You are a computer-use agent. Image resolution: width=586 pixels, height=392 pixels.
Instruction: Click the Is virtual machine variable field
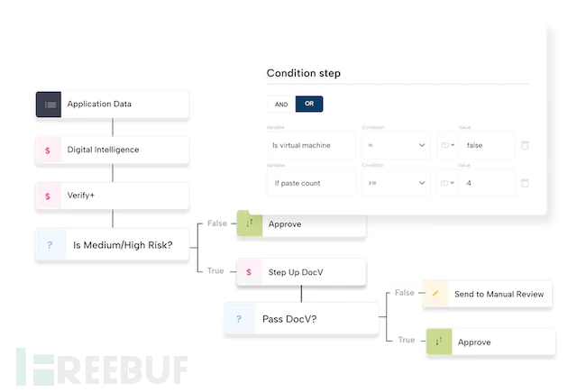tap(311, 145)
